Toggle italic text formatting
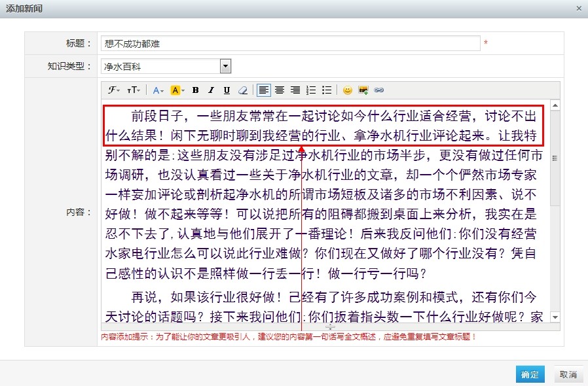 click(211, 90)
